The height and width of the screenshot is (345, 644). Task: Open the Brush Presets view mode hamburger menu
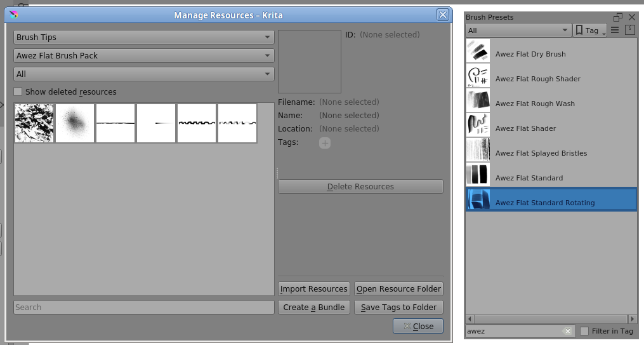(x=615, y=30)
